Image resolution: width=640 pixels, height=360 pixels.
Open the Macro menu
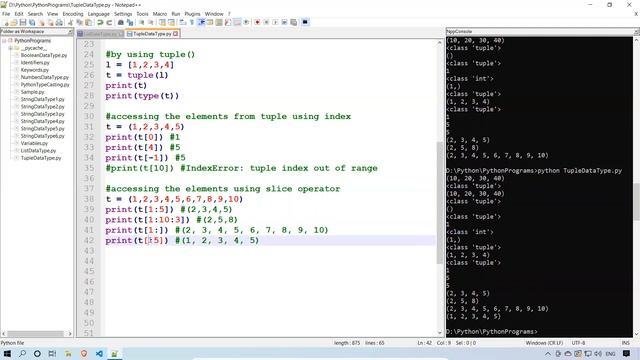point(160,14)
